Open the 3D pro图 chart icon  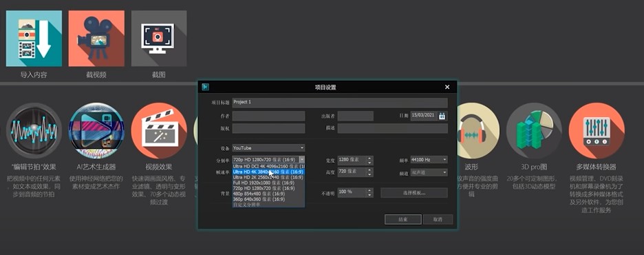click(534, 131)
